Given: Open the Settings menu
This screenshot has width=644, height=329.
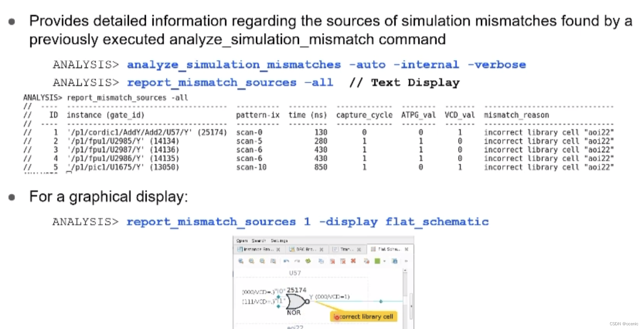Looking at the screenshot, I should click(279, 241).
